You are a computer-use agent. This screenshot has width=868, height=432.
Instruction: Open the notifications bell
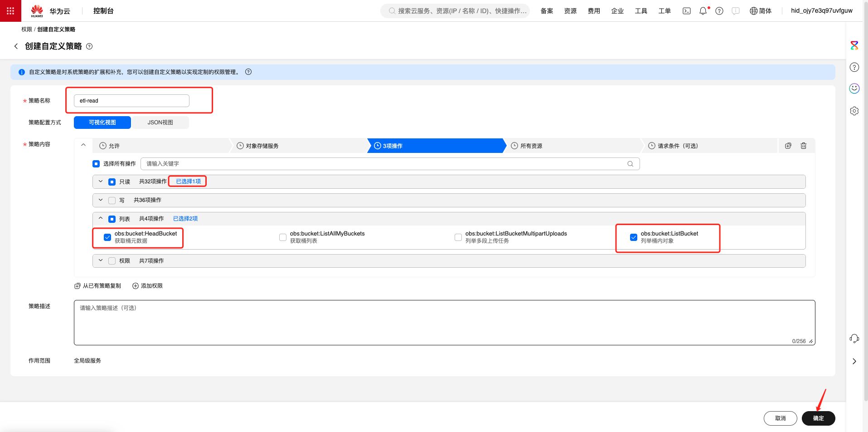click(703, 11)
